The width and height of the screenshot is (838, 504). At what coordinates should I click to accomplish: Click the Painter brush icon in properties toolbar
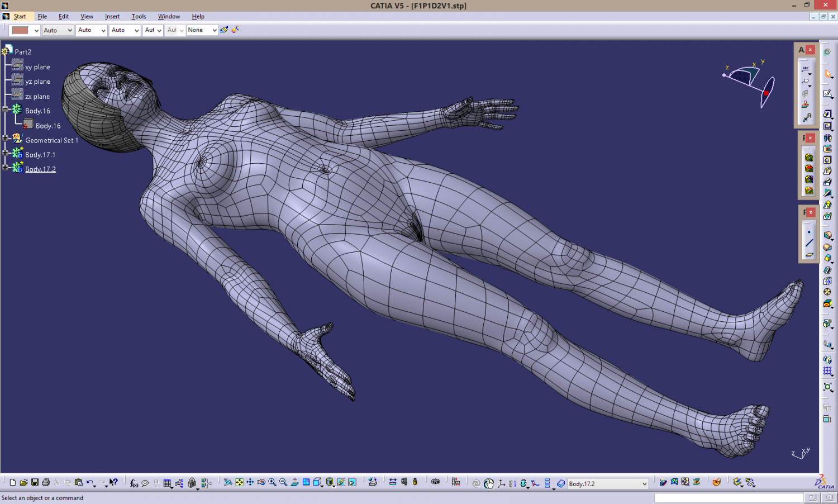pos(223,30)
